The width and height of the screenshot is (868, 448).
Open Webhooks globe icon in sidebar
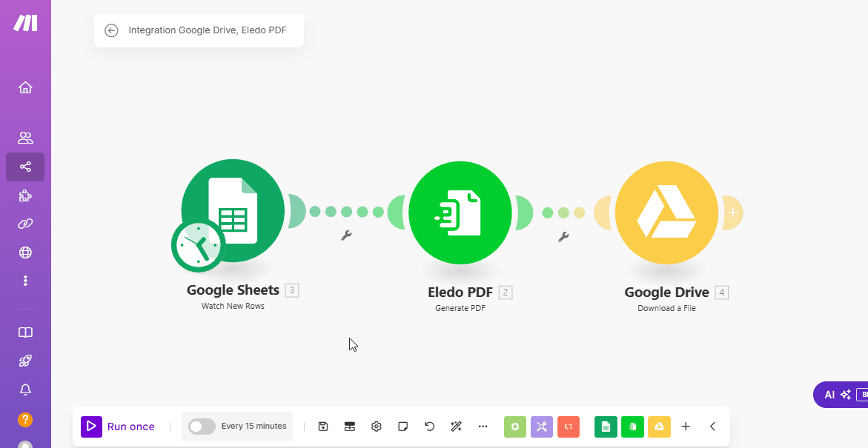click(x=25, y=253)
